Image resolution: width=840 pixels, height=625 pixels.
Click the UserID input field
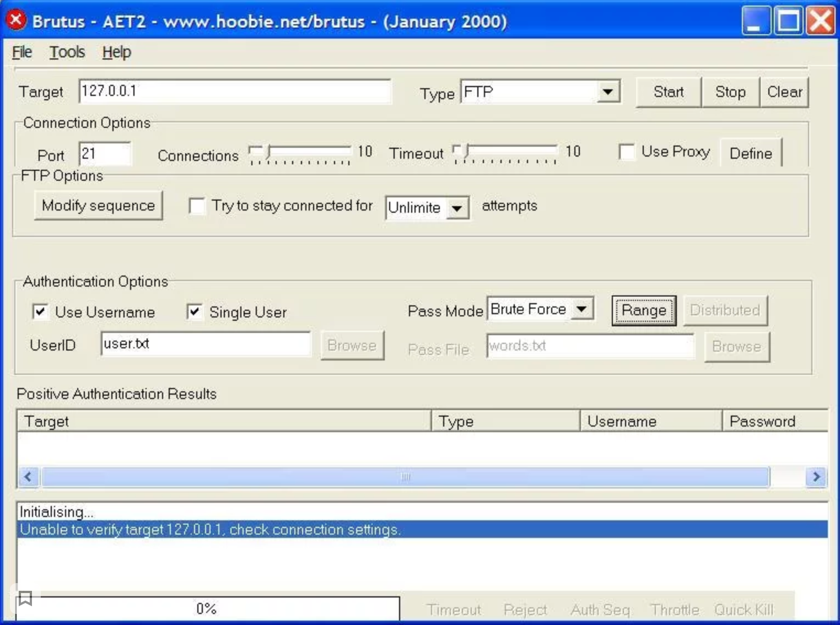206,344
